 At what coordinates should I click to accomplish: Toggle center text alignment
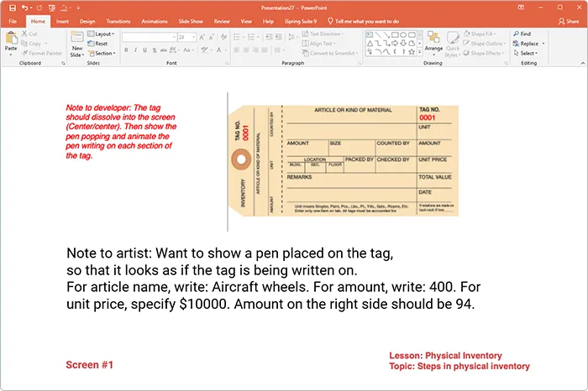pos(246,50)
